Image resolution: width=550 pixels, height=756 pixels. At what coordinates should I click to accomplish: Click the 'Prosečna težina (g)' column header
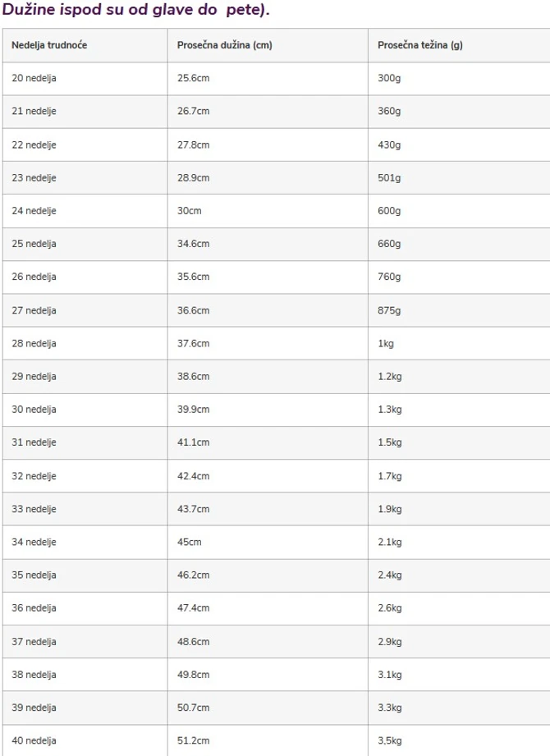click(x=419, y=45)
